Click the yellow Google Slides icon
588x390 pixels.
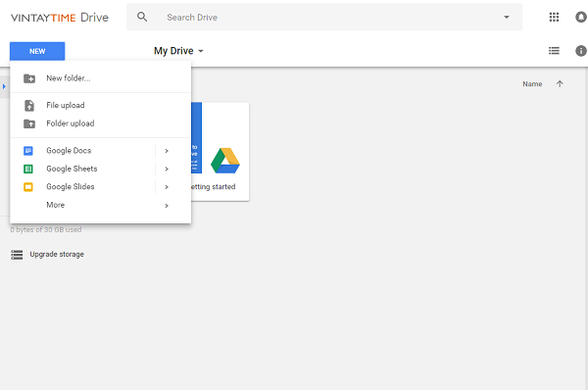click(x=28, y=187)
